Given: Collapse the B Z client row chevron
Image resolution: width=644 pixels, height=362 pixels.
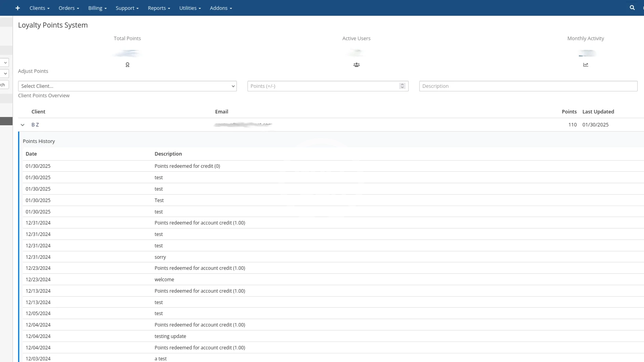Looking at the screenshot, I should pyautogui.click(x=22, y=125).
